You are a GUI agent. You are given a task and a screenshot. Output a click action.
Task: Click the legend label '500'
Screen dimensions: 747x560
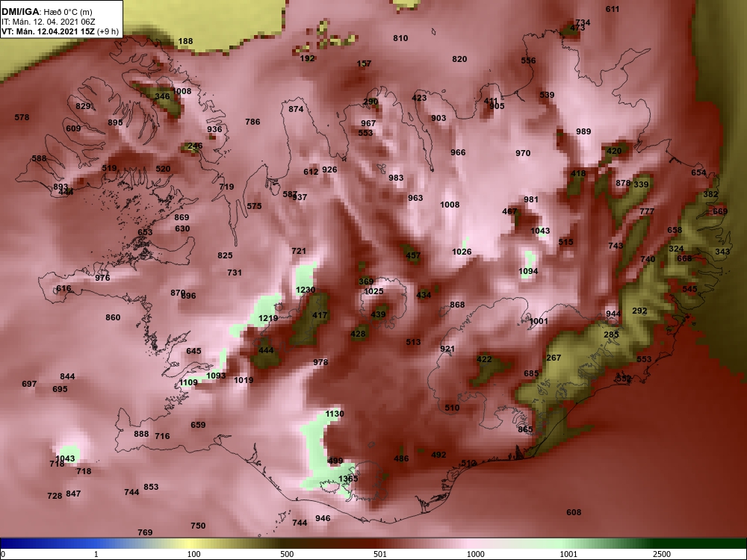pyautogui.click(x=287, y=554)
